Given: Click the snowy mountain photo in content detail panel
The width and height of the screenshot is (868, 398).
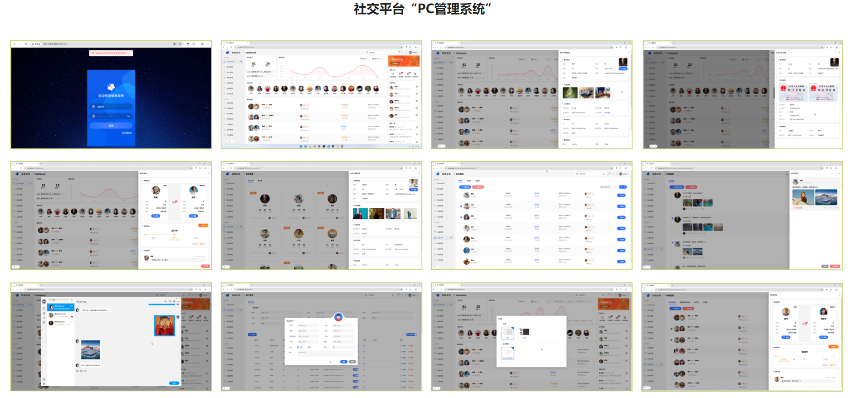Looking at the screenshot, I should click(826, 197).
